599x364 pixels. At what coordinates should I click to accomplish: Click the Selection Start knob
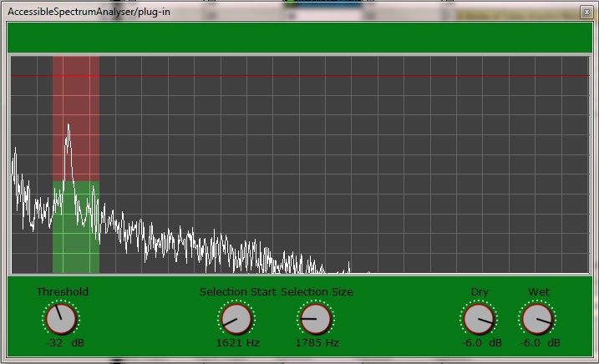click(x=236, y=318)
